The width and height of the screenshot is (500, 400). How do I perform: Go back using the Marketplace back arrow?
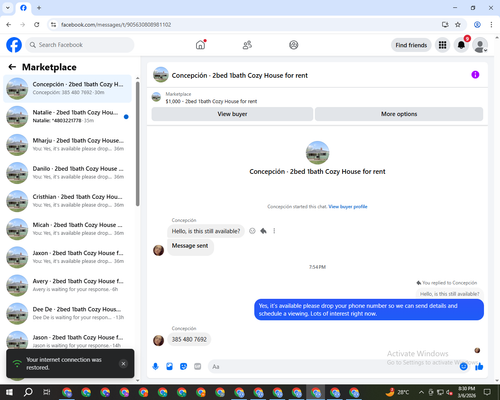(12, 67)
